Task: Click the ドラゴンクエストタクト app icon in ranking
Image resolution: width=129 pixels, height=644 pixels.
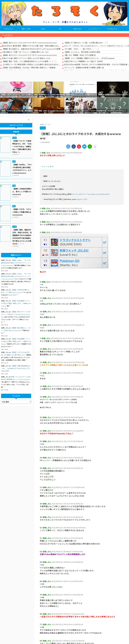Action: tap(54, 242)
